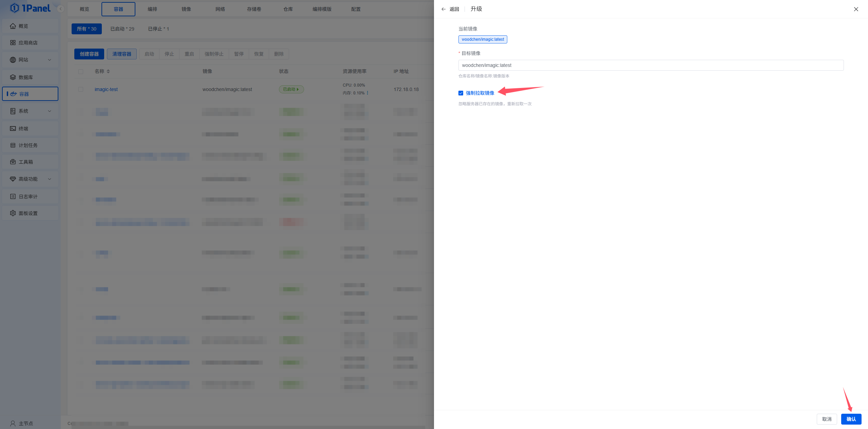Viewport: 868px width, 429px height.
Task: Open the 终端 terminal icon
Action: [13, 128]
